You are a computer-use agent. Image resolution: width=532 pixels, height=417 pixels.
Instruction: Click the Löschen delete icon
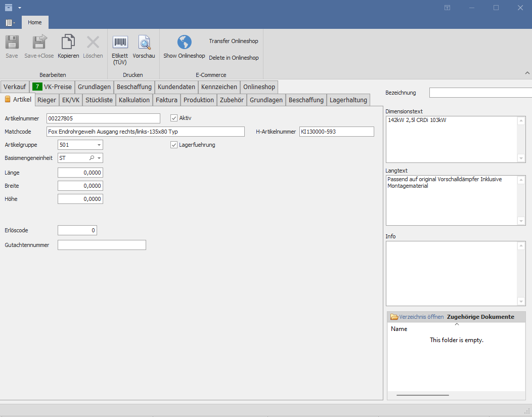tap(93, 43)
